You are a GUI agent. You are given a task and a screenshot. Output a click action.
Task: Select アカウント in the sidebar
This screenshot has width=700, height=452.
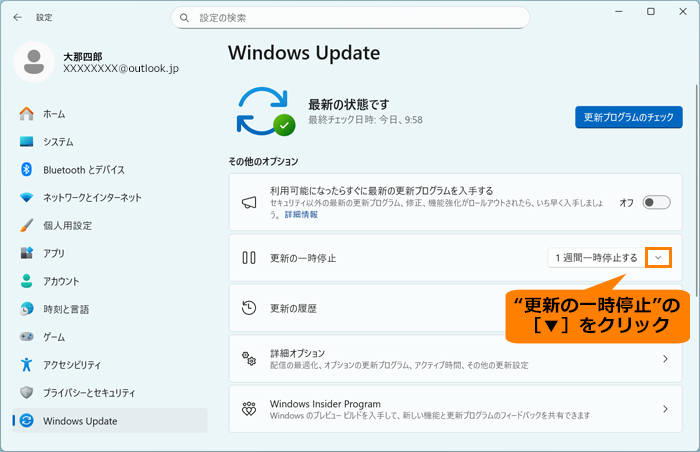(110, 281)
